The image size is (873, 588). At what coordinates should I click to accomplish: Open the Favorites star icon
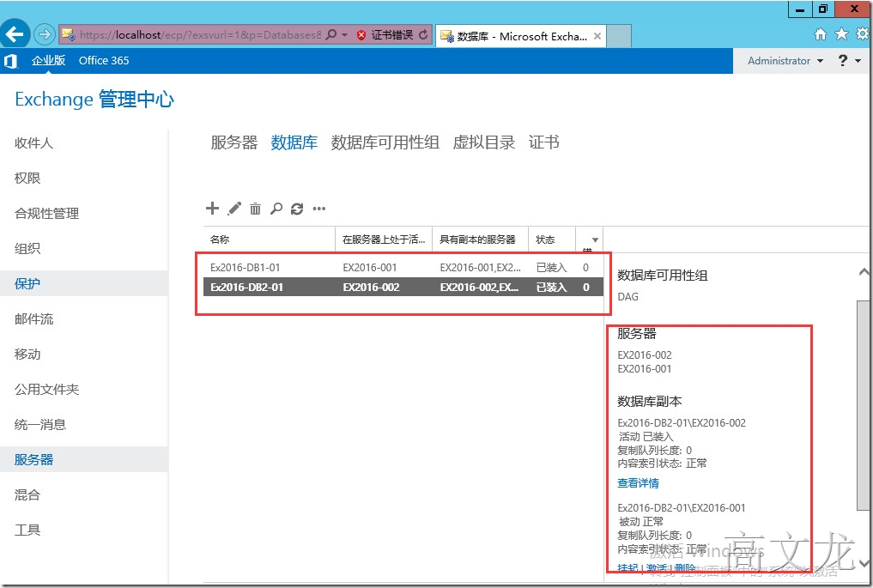841,34
